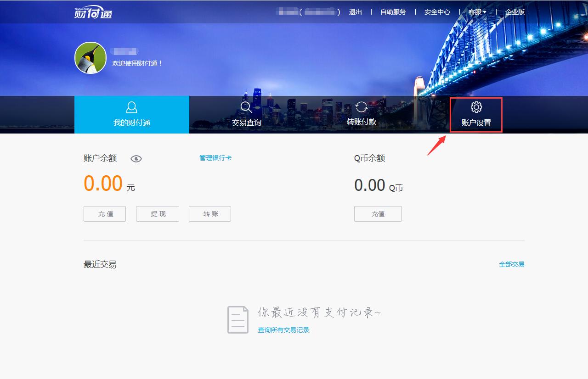Click the 财付通 logo

coord(94,11)
